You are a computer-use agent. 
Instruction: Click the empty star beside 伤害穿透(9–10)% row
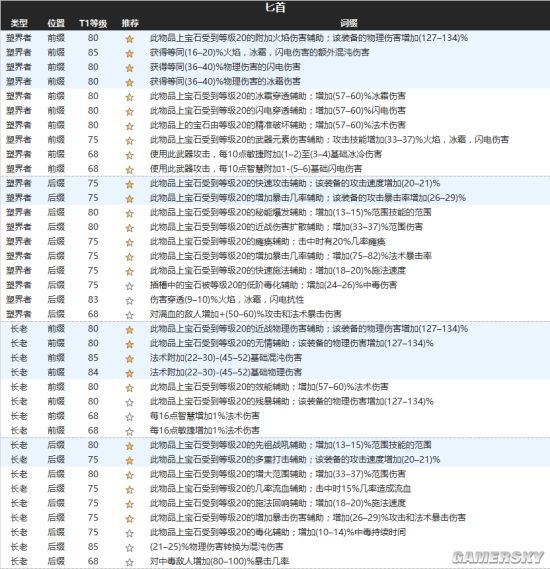[130, 300]
